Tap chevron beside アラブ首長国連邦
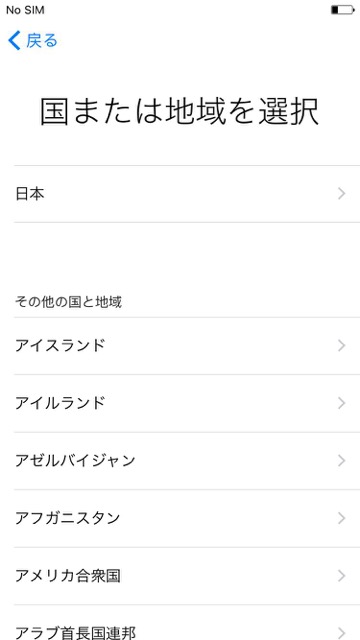 (342, 633)
